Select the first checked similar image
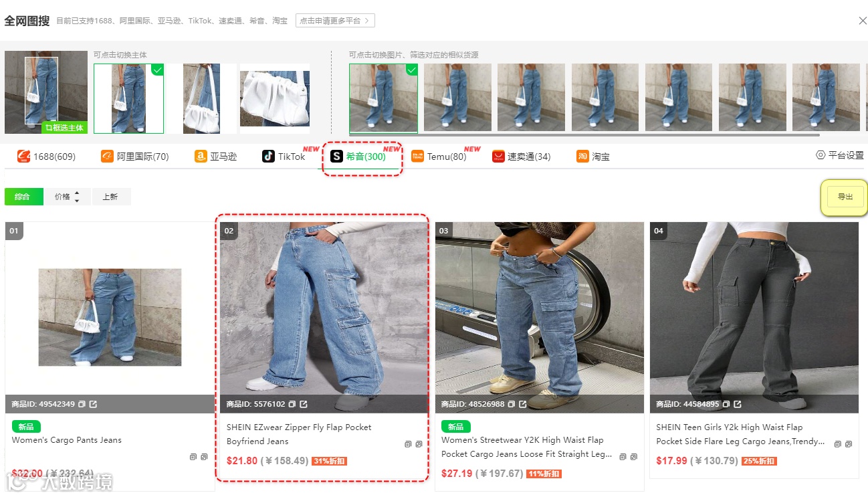The width and height of the screenshot is (868, 497). 383,98
